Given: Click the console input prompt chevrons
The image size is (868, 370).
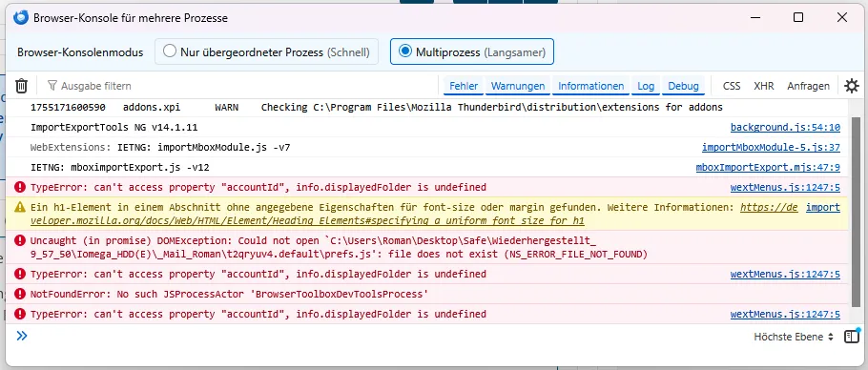Looking at the screenshot, I should coord(22,336).
